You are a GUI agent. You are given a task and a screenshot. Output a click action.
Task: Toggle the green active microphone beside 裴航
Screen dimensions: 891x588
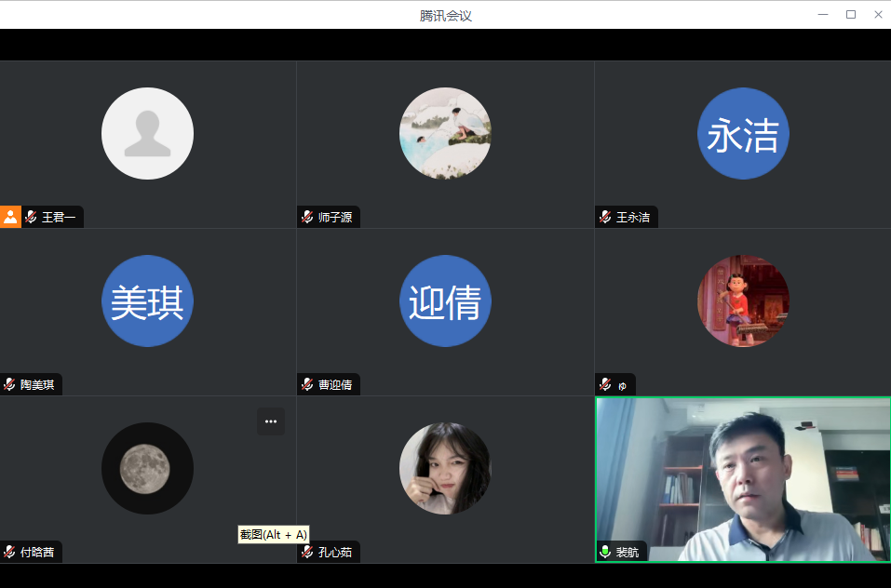[605, 552]
